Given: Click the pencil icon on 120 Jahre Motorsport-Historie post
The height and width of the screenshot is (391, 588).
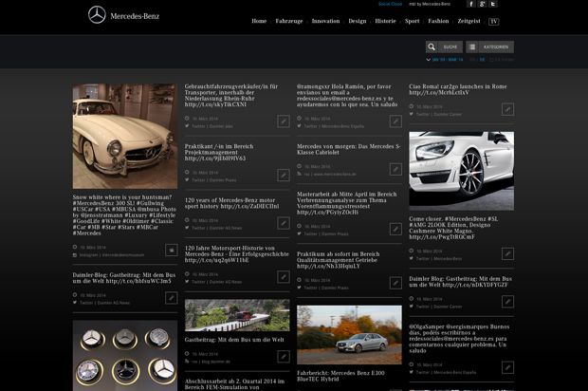Looking at the screenshot, I should pos(284,277).
